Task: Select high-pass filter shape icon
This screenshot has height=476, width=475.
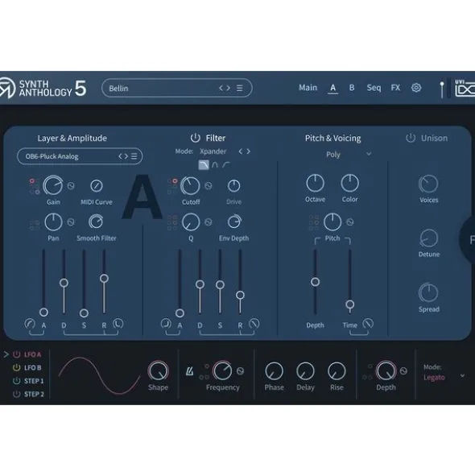Action: point(225,165)
